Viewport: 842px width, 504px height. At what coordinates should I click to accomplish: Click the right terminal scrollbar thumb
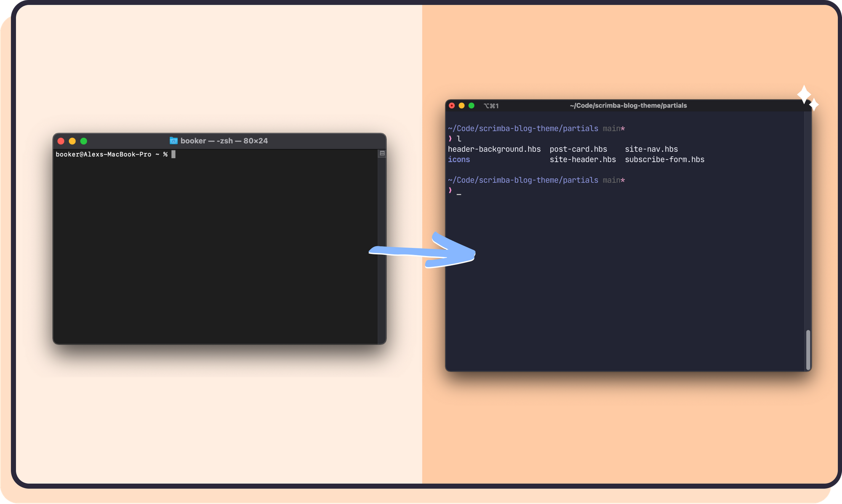tap(808, 349)
